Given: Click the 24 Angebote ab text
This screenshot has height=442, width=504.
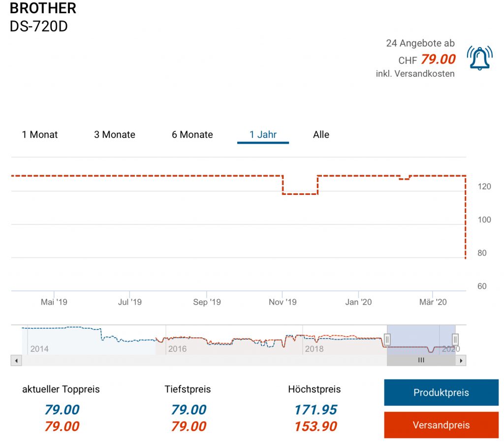Looking at the screenshot, I should coord(420,43).
